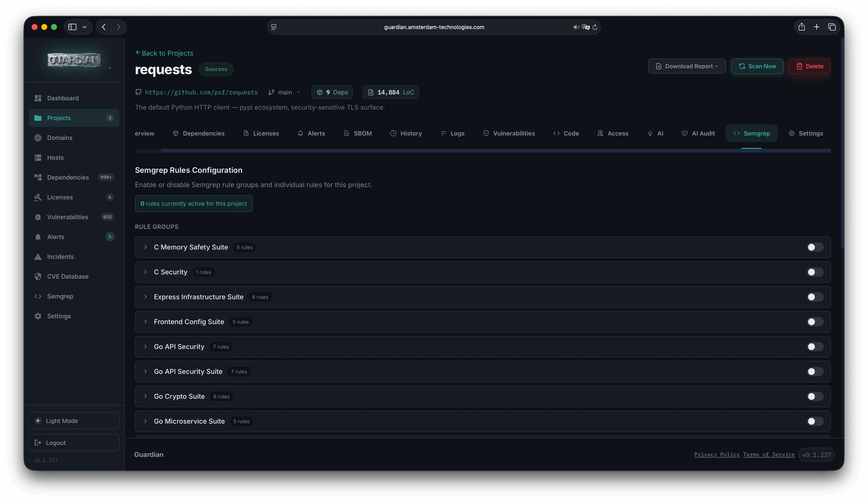868x502 pixels.
Task: Expand Go API Security Suite chevron
Action: [145, 371]
